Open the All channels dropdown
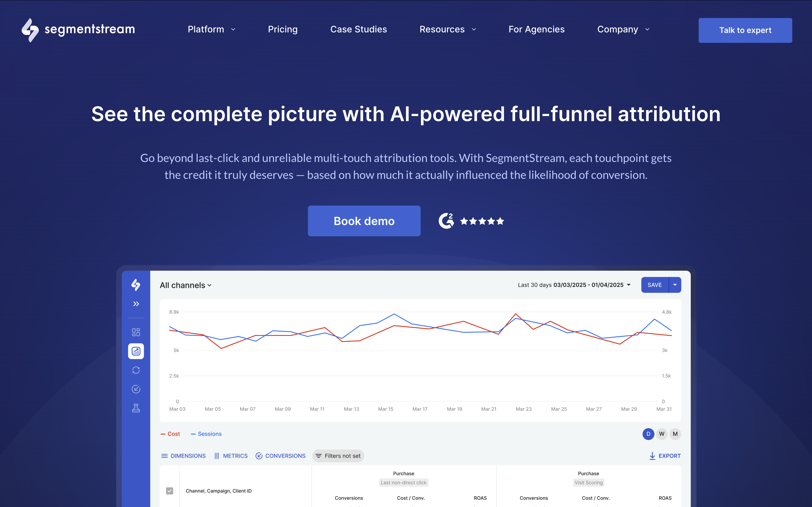This screenshot has width=812, height=507. coord(186,285)
